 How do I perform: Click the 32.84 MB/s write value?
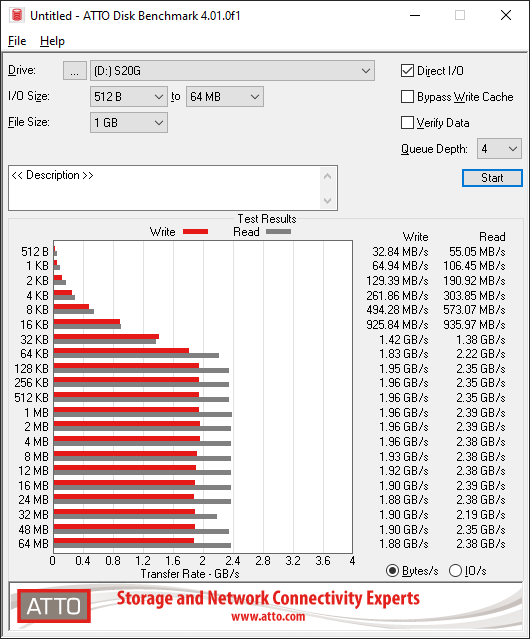(400, 252)
